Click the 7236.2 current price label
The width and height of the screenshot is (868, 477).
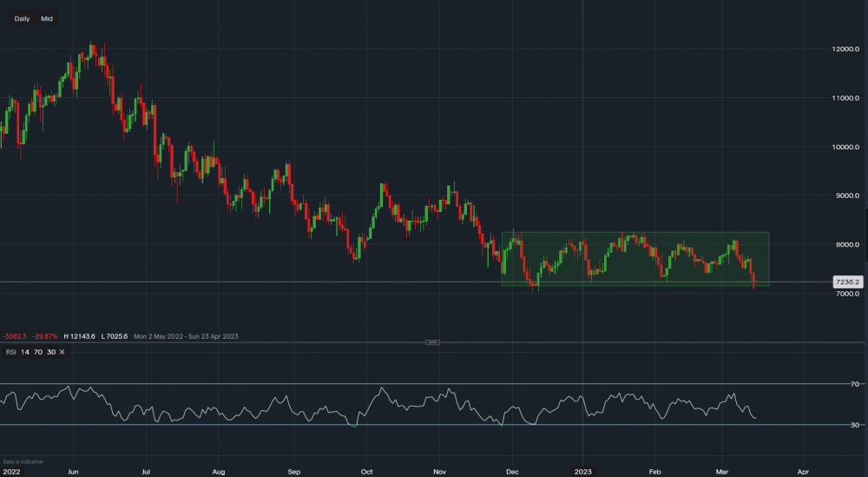[846, 282]
